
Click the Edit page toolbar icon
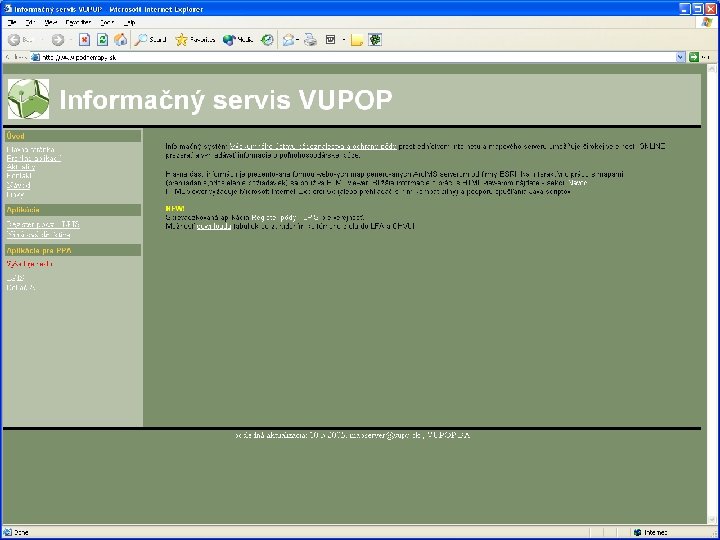331,40
